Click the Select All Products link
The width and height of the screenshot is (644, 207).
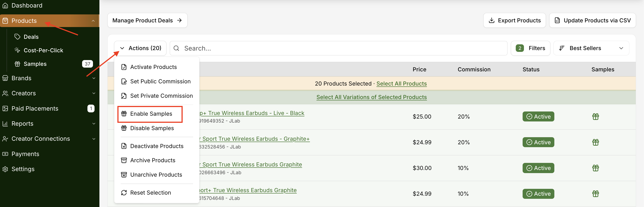click(401, 84)
